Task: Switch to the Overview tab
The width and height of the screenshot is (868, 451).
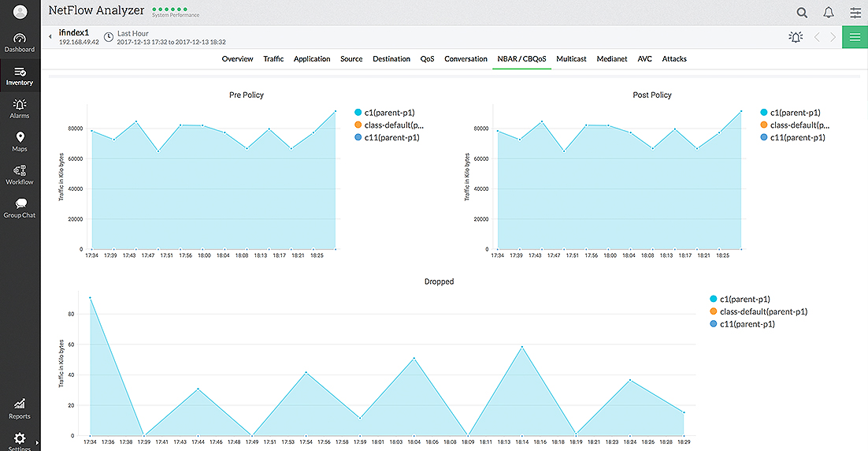Action: click(x=238, y=58)
